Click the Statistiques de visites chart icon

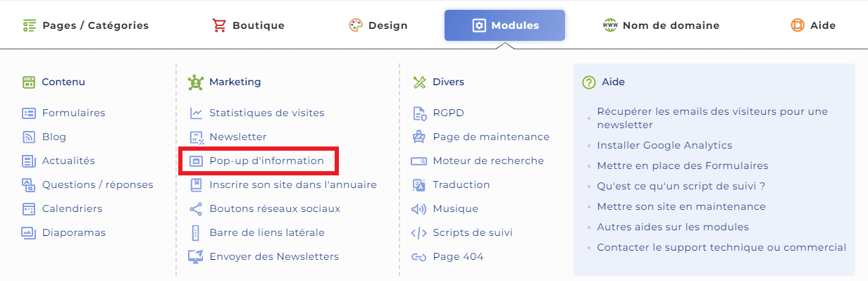pos(196,113)
